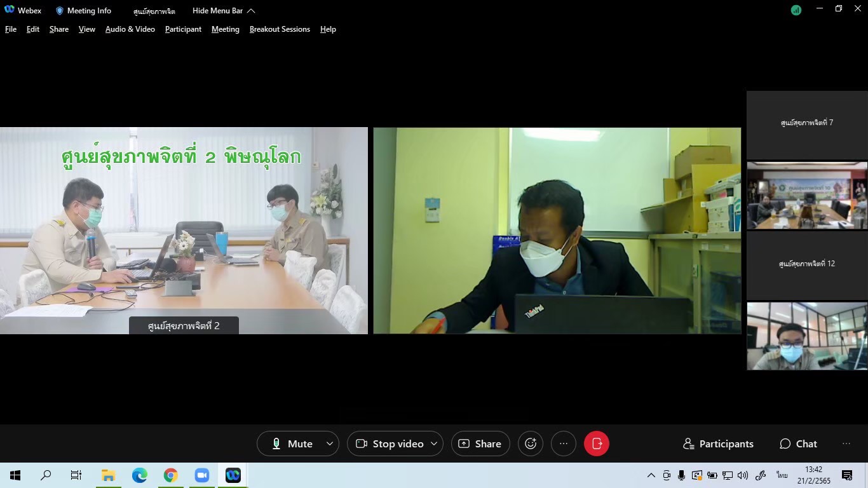Image resolution: width=868 pixels, height=488 pixels.
Task: Hide Menu Bar toggle at top
Action: [224, 11]
